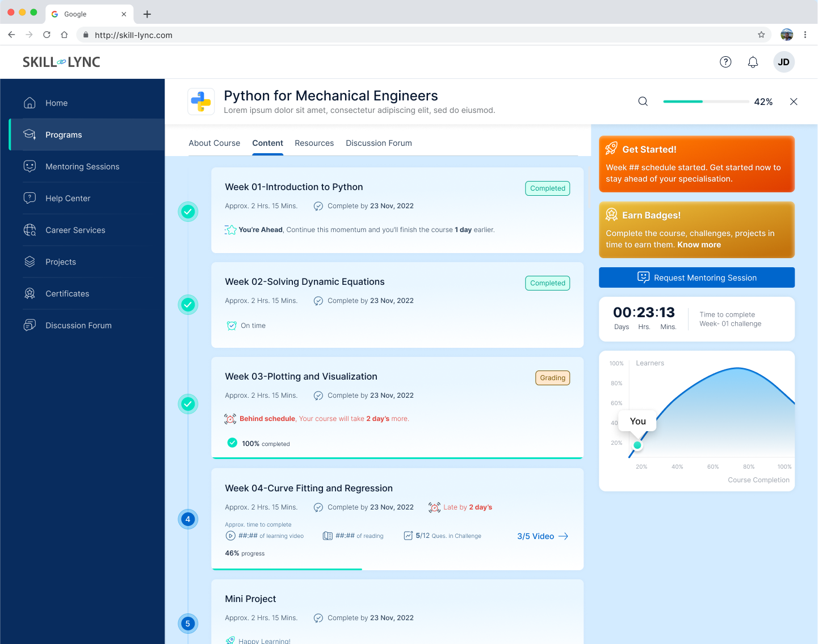Viewport: 818px width, 644px height.
Task: Click the rocket icon in Get Started card
Action: click(x=611, y=149)
